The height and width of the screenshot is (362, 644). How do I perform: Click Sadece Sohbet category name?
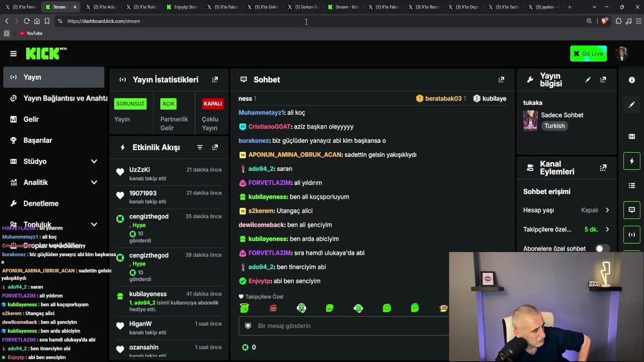click(x=562, y=115)
